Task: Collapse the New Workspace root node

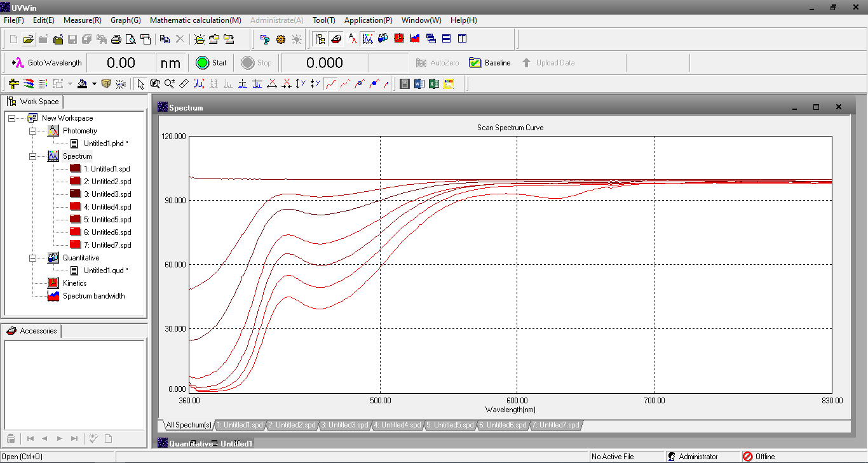Action: tap(11, 118)
